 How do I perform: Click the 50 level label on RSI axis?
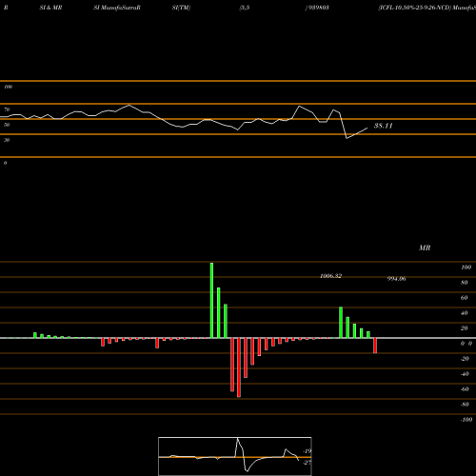point(7,125)
